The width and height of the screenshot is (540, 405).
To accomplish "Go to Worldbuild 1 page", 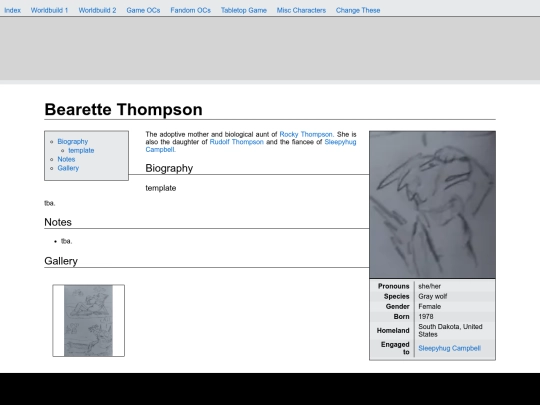I will [x=50, y=10].
